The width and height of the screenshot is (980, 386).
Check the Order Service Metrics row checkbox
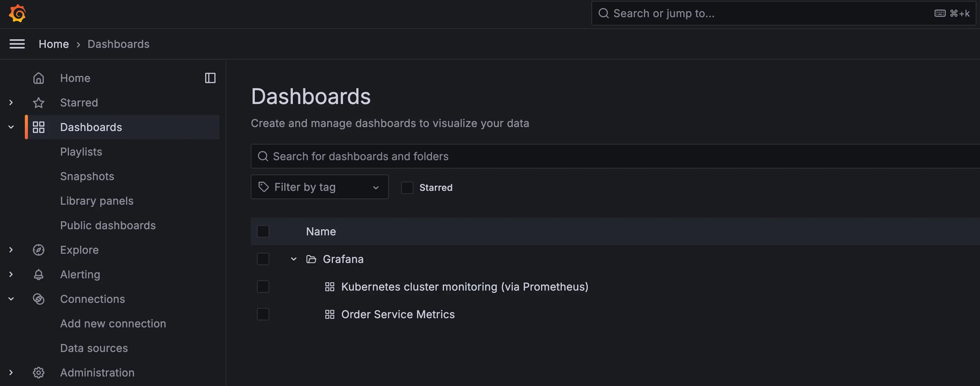(x=263, y=315)
